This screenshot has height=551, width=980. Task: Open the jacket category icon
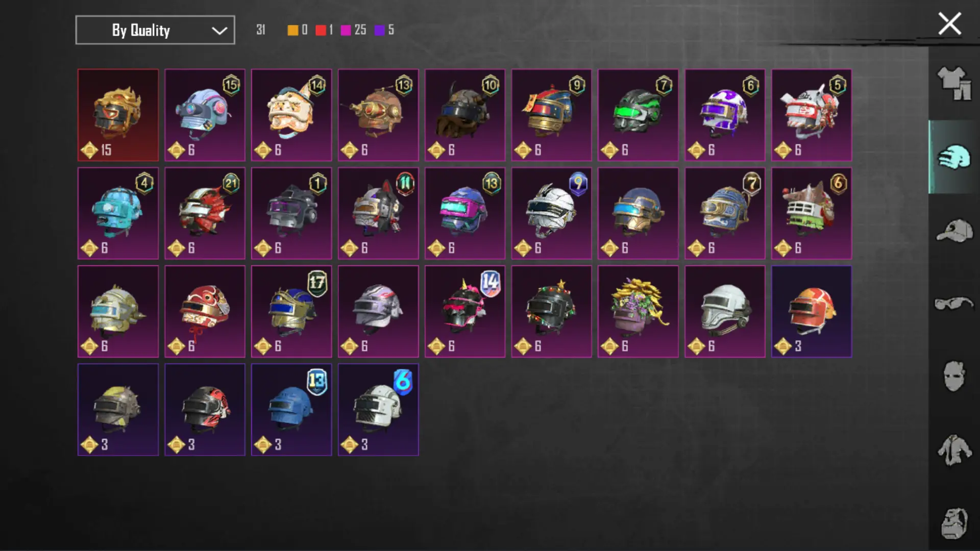(x=953, y=450)
